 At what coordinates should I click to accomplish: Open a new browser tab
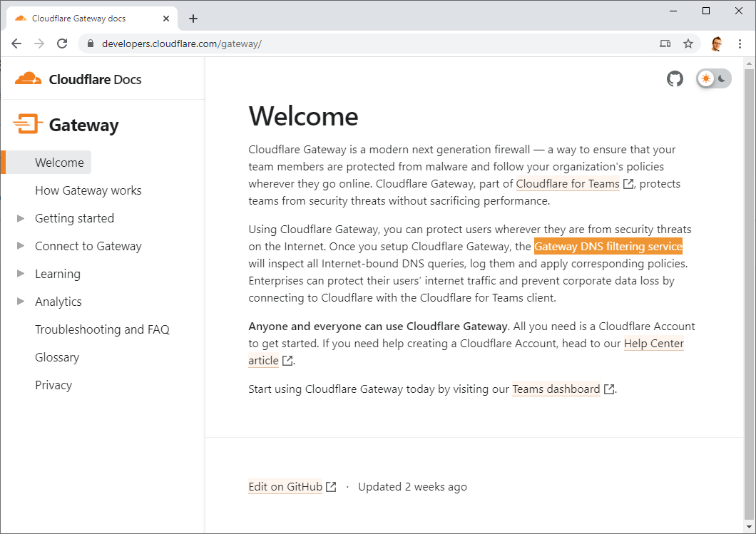coord(193,19)
